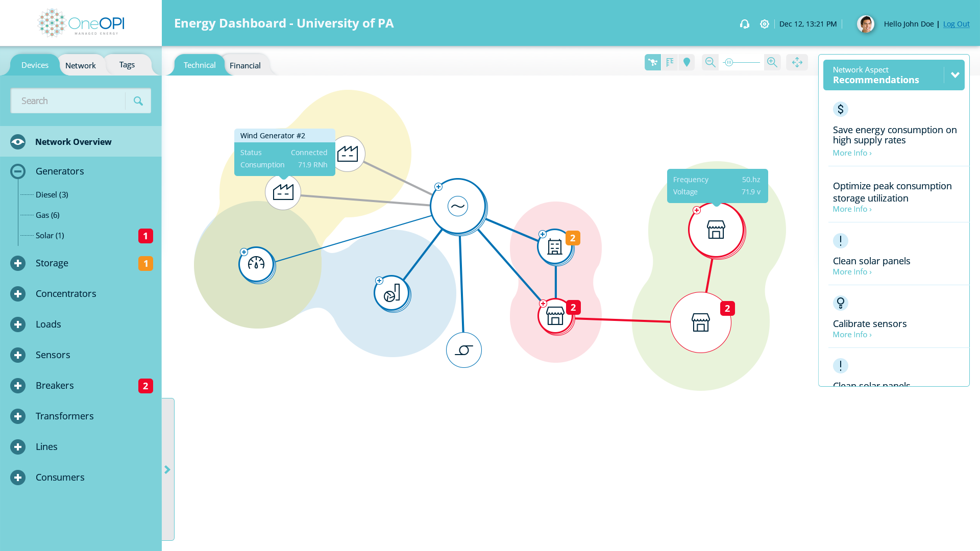Toggle Network Overview eye icon
The height and width of the screenshot is (551, 980).
click(18, 142)
